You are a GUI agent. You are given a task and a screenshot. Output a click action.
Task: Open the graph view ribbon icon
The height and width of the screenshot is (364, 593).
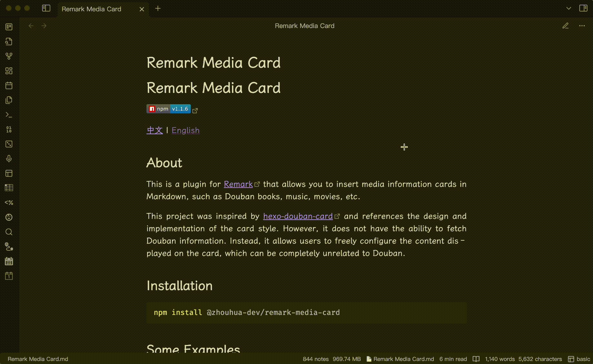[x=9, y=56]
